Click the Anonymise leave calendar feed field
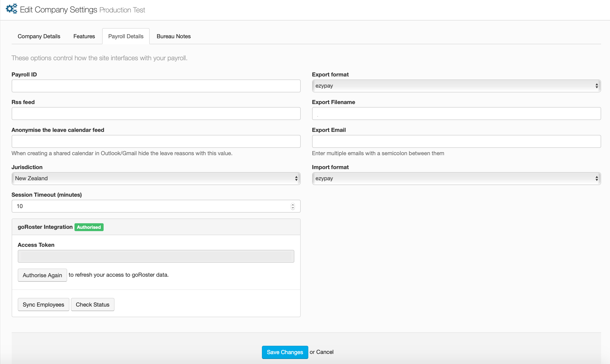The image size is (610, 364). point(156,141)
